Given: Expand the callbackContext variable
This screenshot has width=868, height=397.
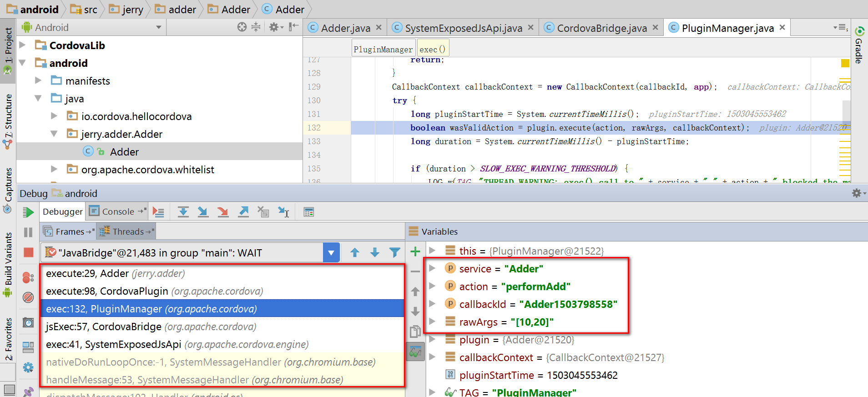Looking at the screenshot, I should click(433, 357).
